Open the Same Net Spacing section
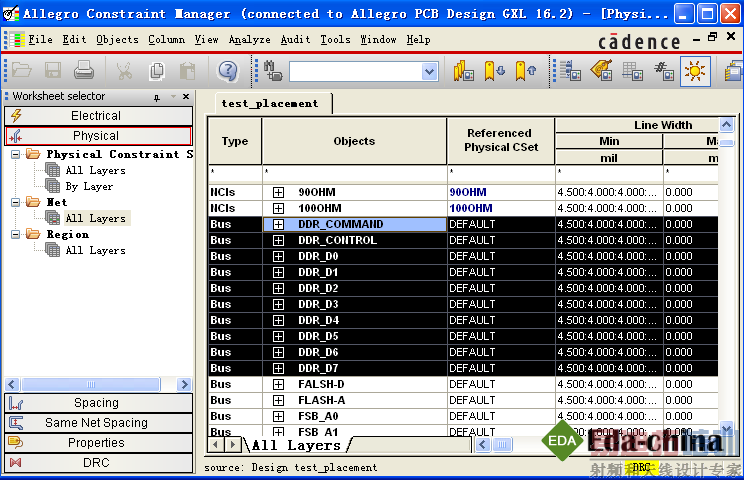 (99, 423)
